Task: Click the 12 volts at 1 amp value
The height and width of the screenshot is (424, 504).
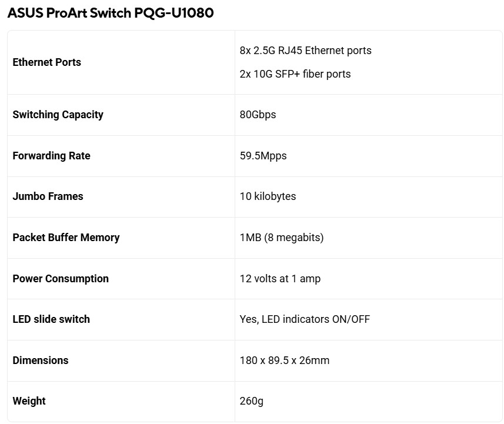Action: point(280,279)
